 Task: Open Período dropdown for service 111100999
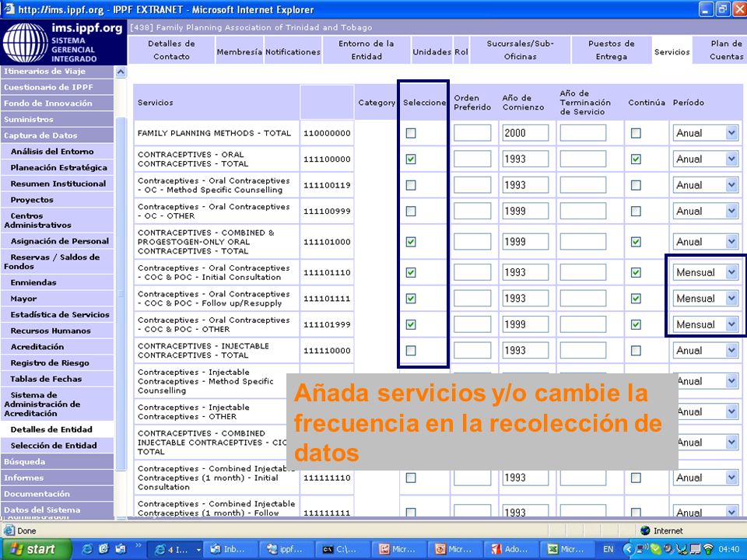point(706,211)
